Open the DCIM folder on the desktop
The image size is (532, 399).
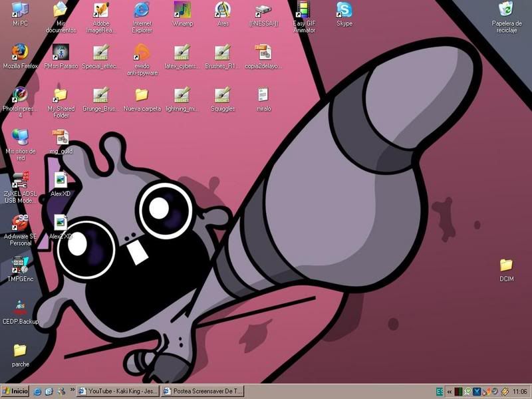pyautogui.click(x=506, y=269)
